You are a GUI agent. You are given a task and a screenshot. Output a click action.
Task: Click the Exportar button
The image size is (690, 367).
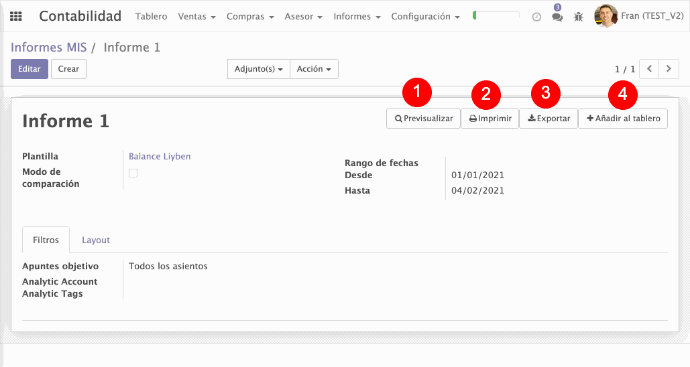549,118
